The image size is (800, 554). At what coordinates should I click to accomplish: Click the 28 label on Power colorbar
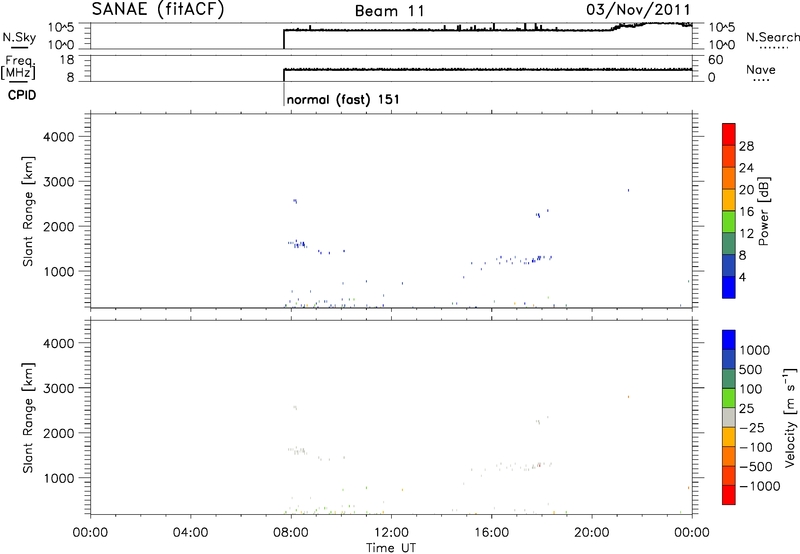pyautogui.click(x=746, y=146)
